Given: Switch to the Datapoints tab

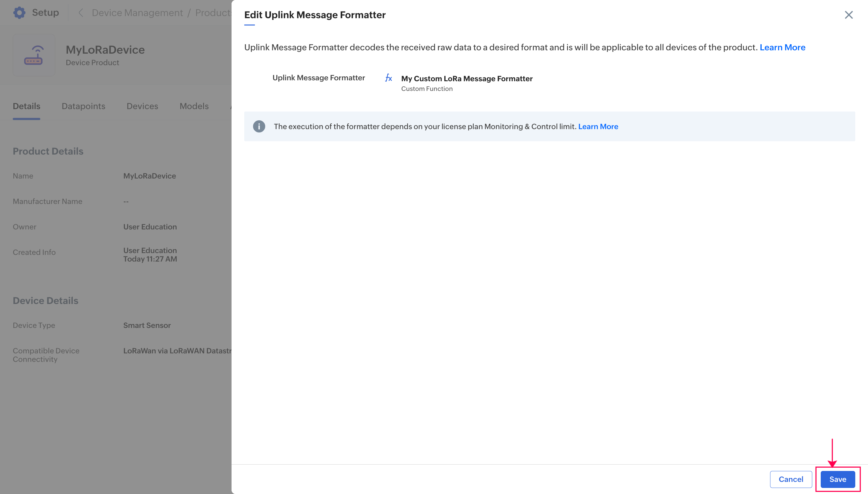Looking at the screenshot, I should [83, 106].
